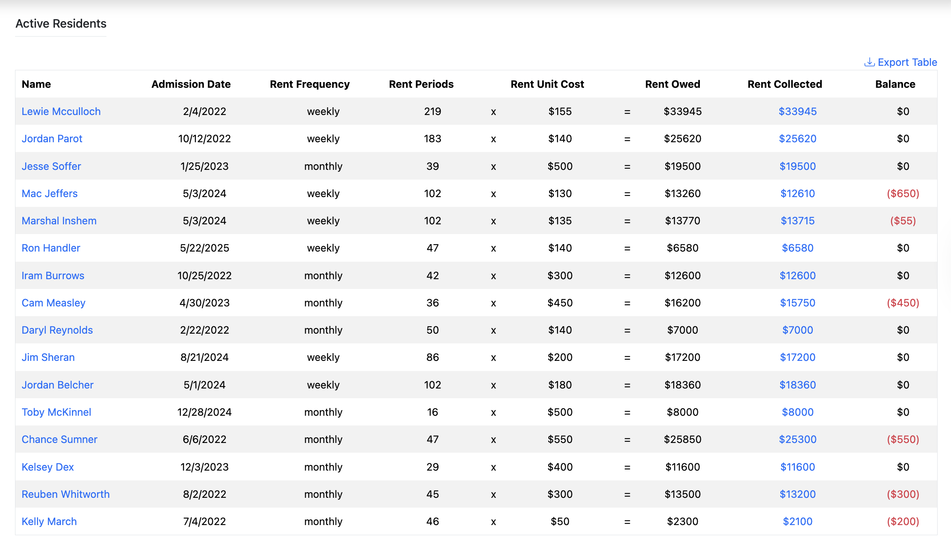Open Jordan Parot's resident profile
Viewport: 951px width, 560px height.
(x=52, y=139)
